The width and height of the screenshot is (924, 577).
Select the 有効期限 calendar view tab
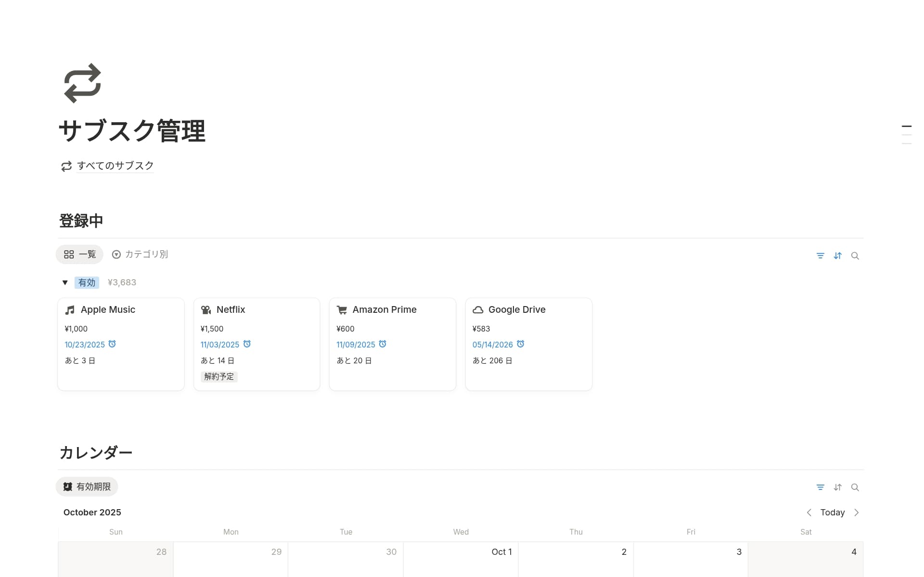(87, 487)
